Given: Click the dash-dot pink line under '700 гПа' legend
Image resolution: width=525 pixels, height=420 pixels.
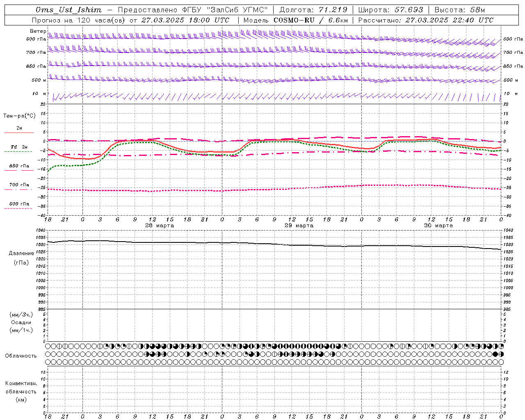Looking at the screenshot, I should click(18, 189).
